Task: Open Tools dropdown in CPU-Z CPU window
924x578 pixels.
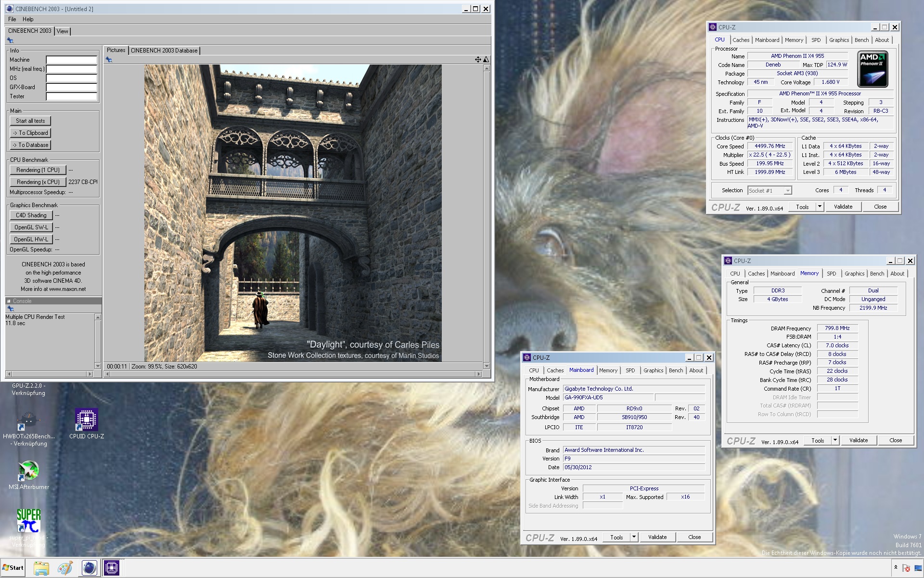Action: (x=820, y=207)
